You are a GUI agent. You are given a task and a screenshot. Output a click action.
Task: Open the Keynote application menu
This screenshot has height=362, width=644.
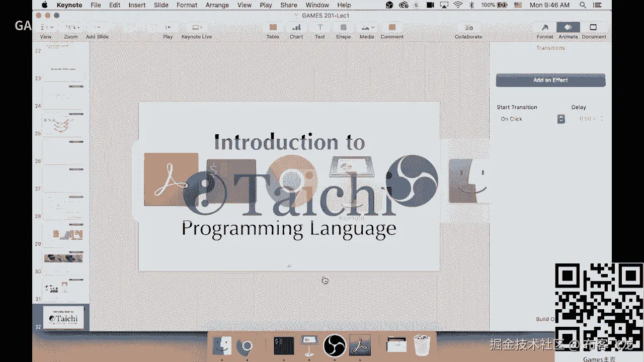[70, 5]
